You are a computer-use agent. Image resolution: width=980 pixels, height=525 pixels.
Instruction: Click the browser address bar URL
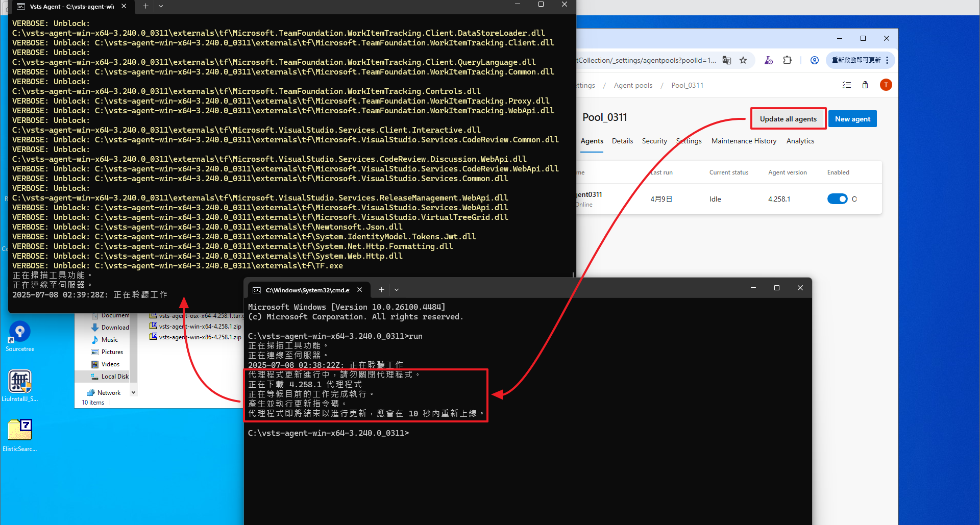(646, 60)
